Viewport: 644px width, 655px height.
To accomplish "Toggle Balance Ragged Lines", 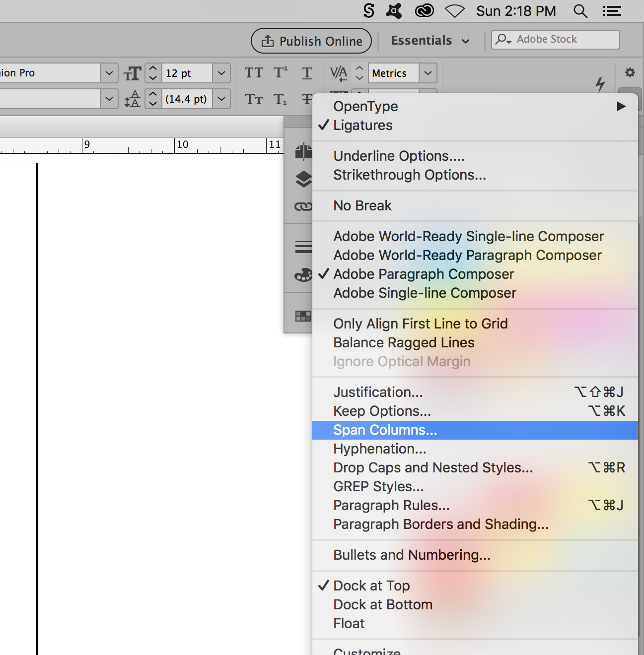I will coord(475,342).
